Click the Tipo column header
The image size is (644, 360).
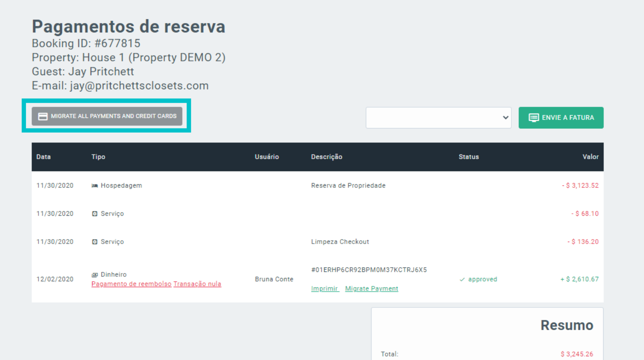point(98,157)
